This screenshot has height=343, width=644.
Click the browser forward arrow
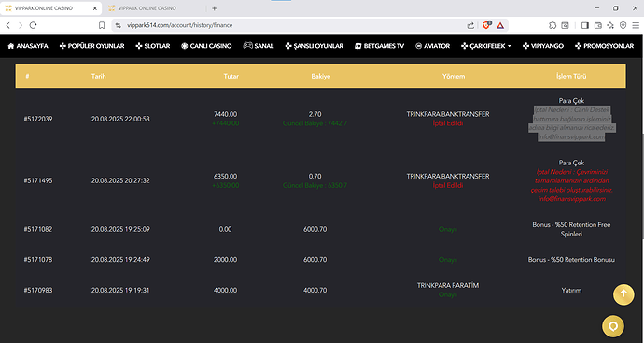pyautogui.click(x=21, y=25)
